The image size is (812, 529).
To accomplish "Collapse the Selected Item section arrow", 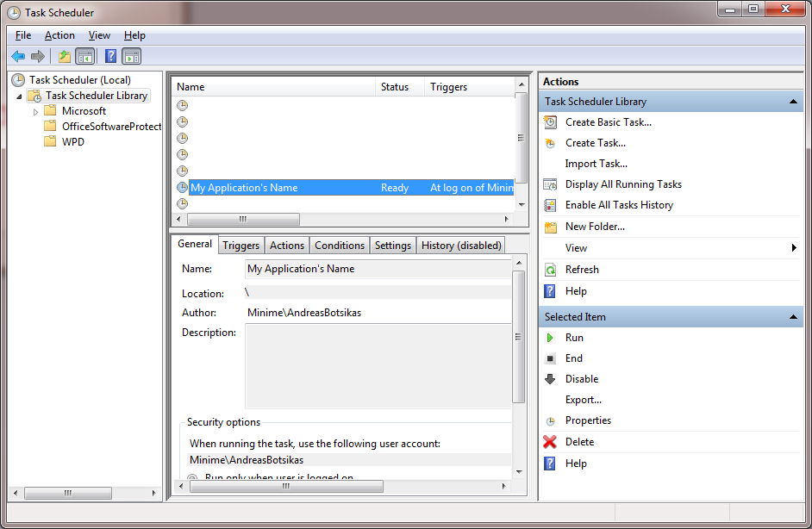I will [793, 317].
